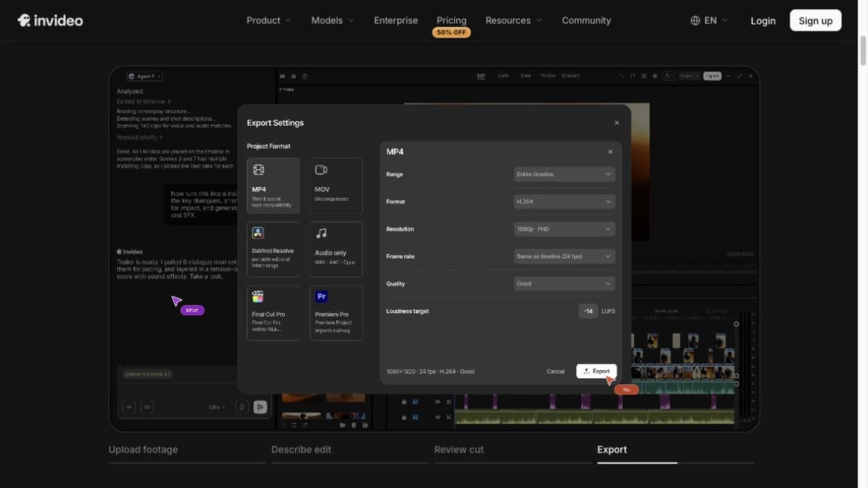The image size is (868, 488).
Task: Open the Pricing page
Action: pos(451,20)
